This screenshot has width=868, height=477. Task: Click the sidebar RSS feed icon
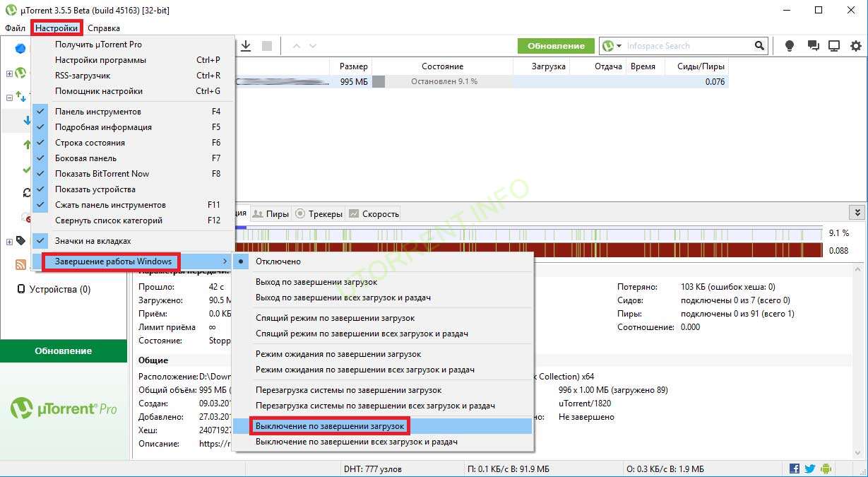pos(20,265)
